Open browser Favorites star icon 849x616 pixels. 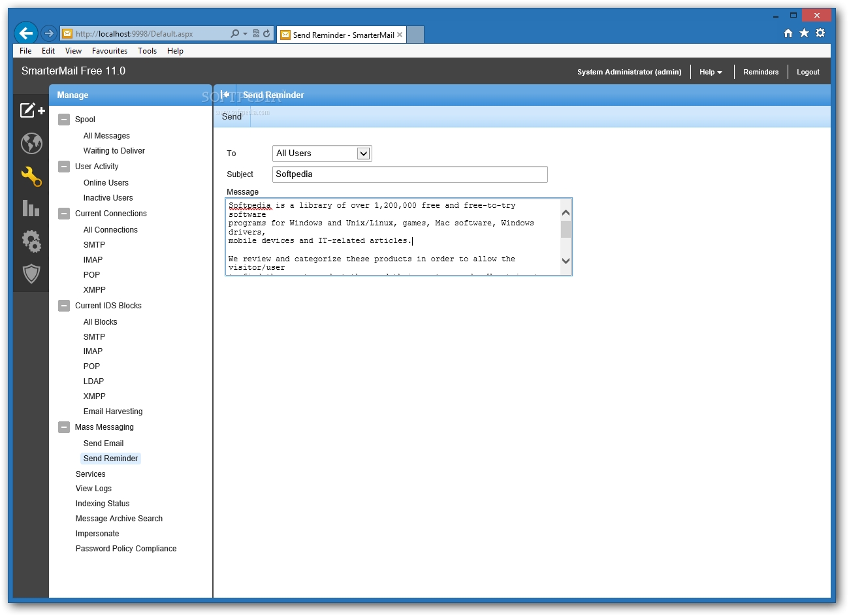804,33
